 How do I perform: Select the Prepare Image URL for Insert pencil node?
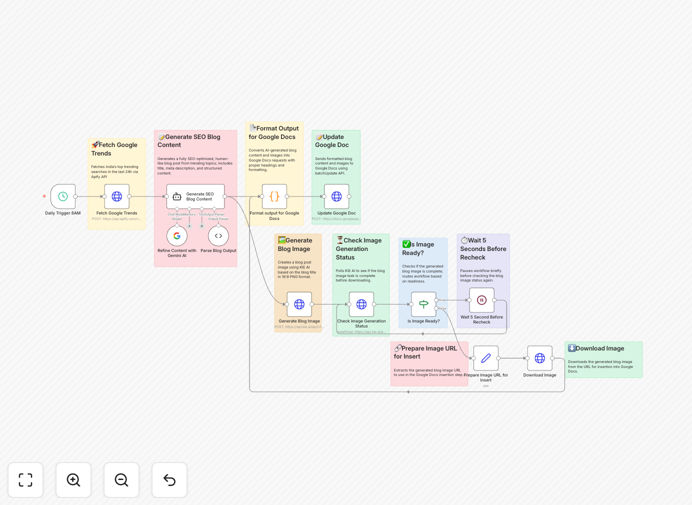[486, 358]
